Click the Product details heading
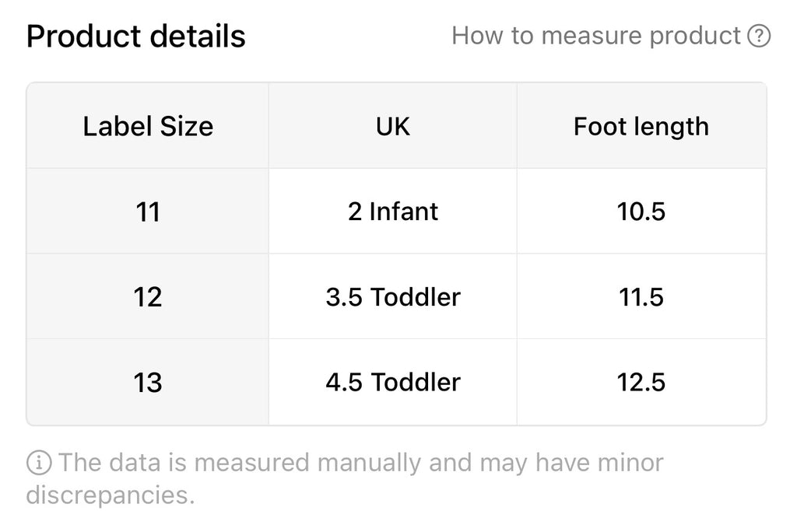This screenshot has height=532, width=797. pos(136,37)
